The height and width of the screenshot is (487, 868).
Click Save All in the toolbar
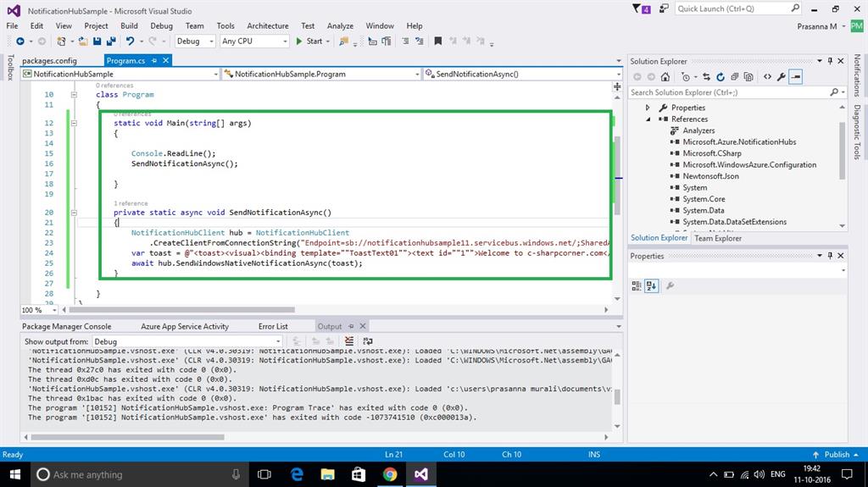pyautogui.click(x=111, y=41)
